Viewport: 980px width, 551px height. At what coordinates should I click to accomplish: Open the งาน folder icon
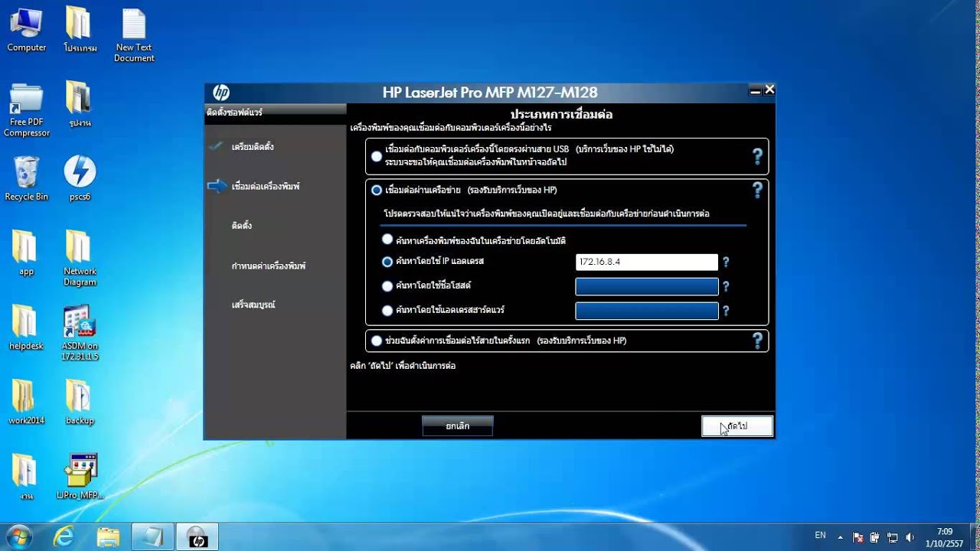coord(27,477)
